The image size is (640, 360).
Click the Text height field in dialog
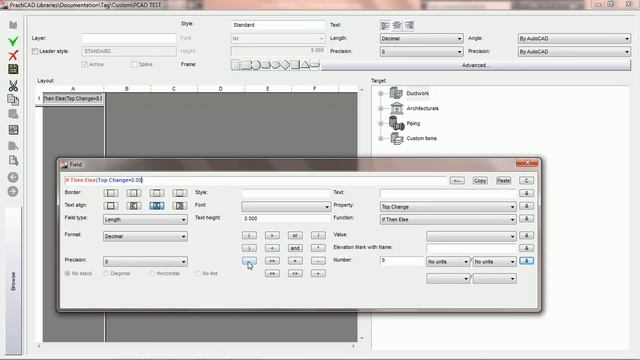click(x=286, y=219)
